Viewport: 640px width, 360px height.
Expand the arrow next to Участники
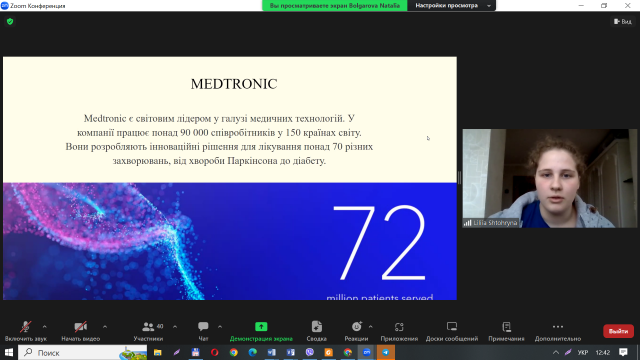(175, 327)
